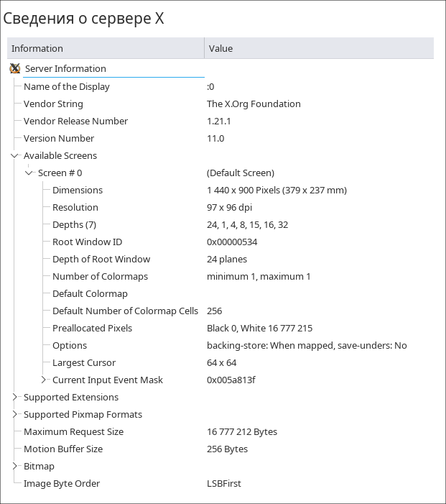Click the Information column header

(x=106, y=48)
